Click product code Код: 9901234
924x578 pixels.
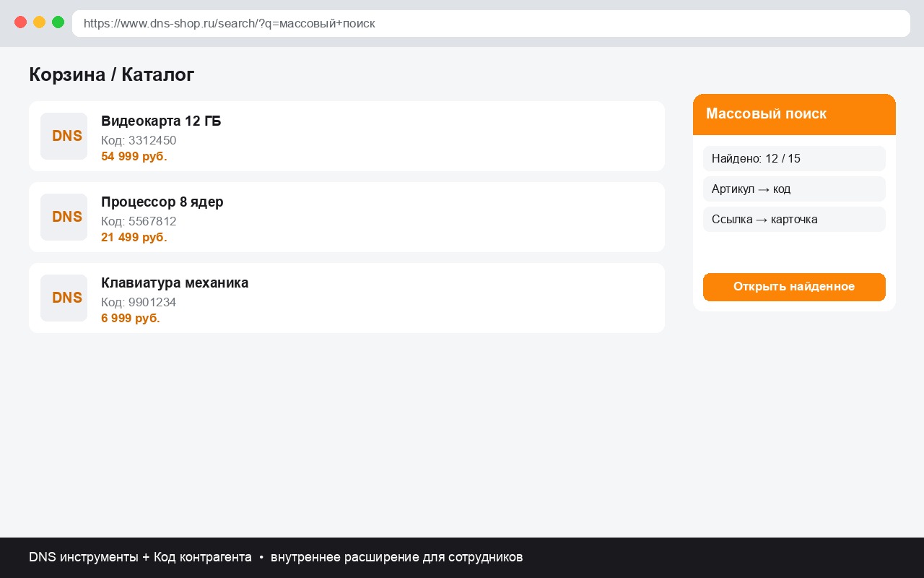point(139,302)
